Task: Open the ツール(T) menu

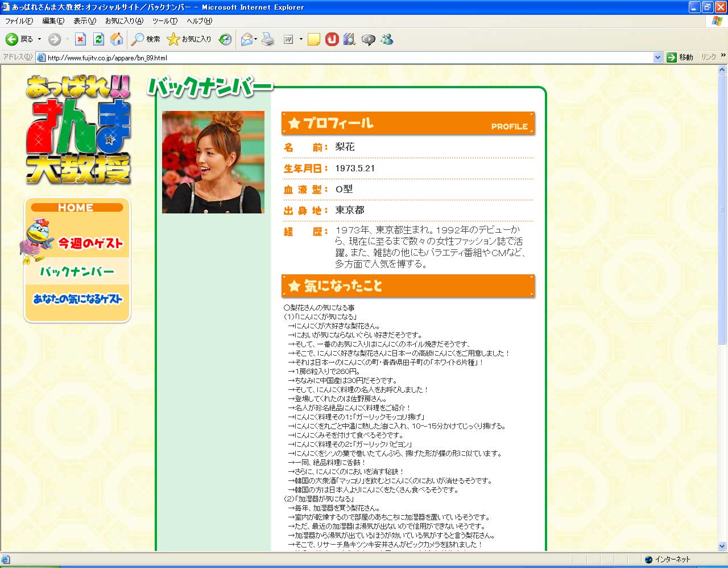Action: click(x=165, y=20)
